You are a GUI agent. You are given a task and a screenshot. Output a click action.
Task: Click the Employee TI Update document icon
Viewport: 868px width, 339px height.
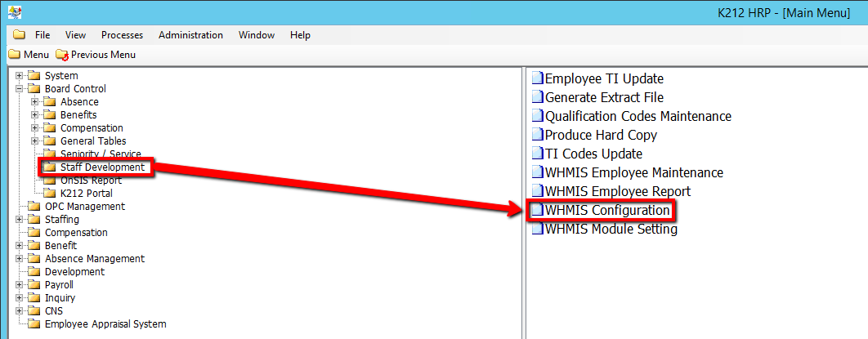pyautogui.click(x=537, y=79)
